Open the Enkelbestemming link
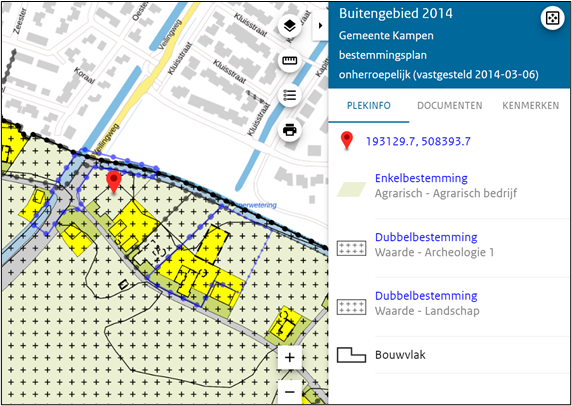This screenshot has height=406, width=572. [x=421, y=178]
